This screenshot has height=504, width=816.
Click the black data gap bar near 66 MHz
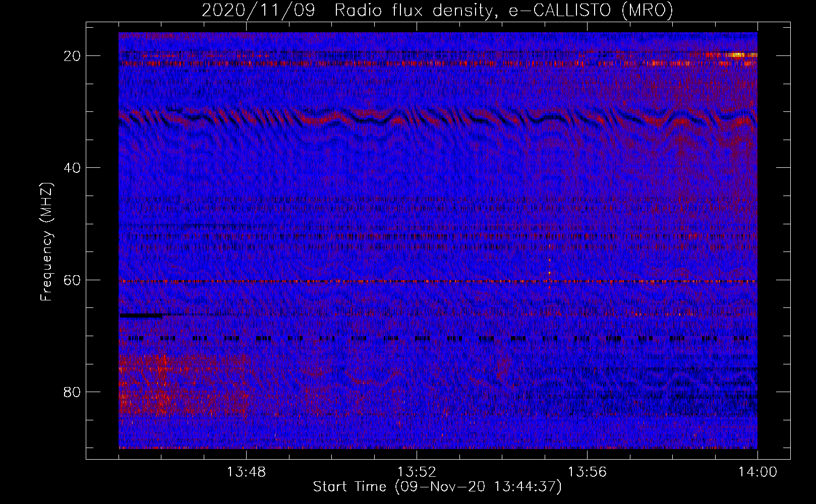(141, 316)
